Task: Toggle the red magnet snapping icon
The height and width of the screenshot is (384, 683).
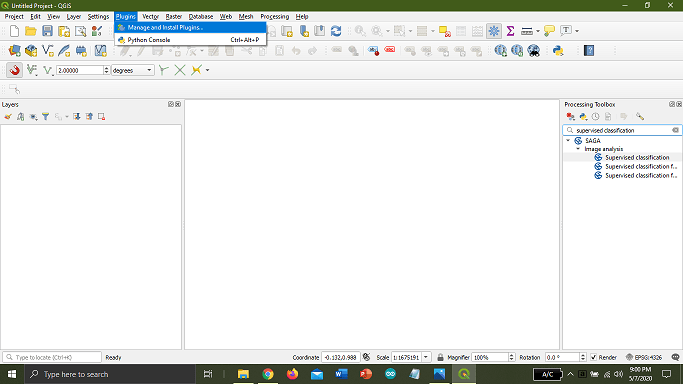Action: click(14, 70)
